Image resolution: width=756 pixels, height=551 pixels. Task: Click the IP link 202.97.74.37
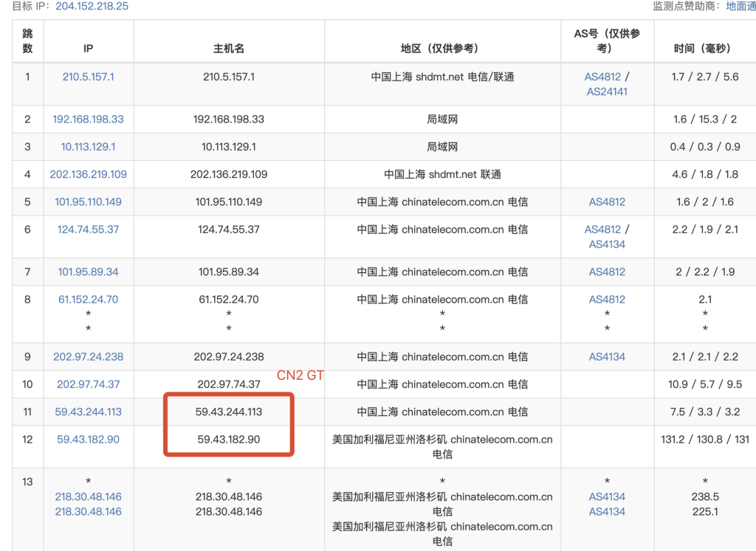[x=88, y=384]
